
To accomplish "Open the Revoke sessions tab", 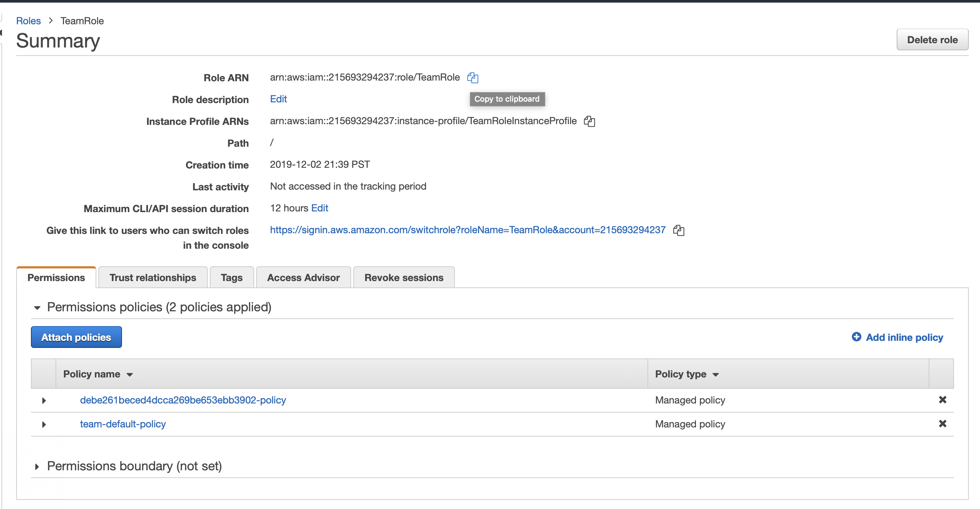I will tap(404, 278).
